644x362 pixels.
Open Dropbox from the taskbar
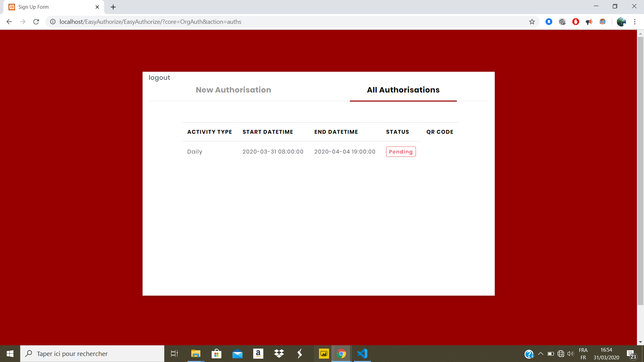279,354
